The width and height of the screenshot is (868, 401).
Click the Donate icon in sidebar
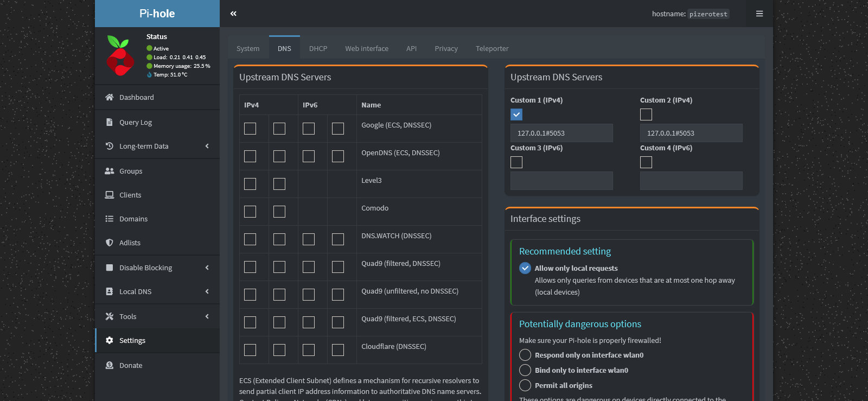109,365
